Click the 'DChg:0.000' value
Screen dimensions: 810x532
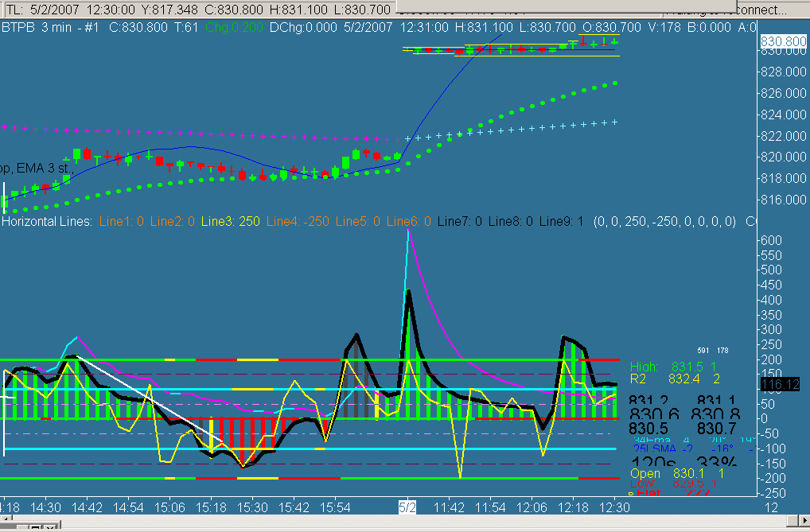point(303,27)
